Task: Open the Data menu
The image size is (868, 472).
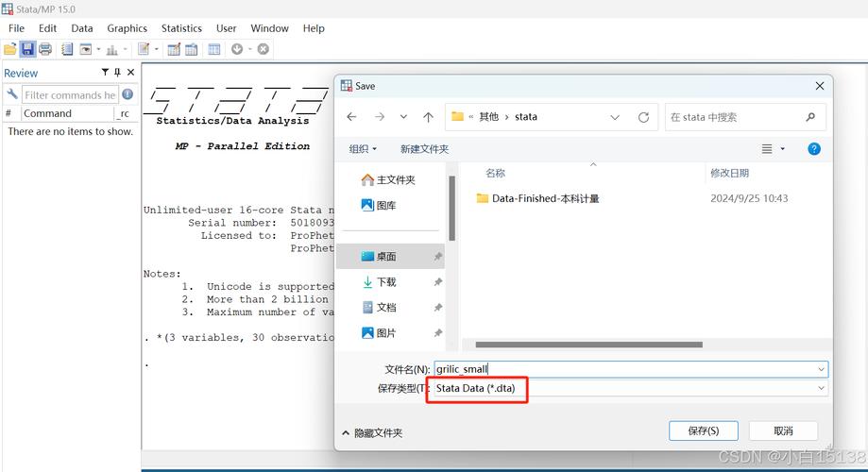Action: [x=82, y=28]
